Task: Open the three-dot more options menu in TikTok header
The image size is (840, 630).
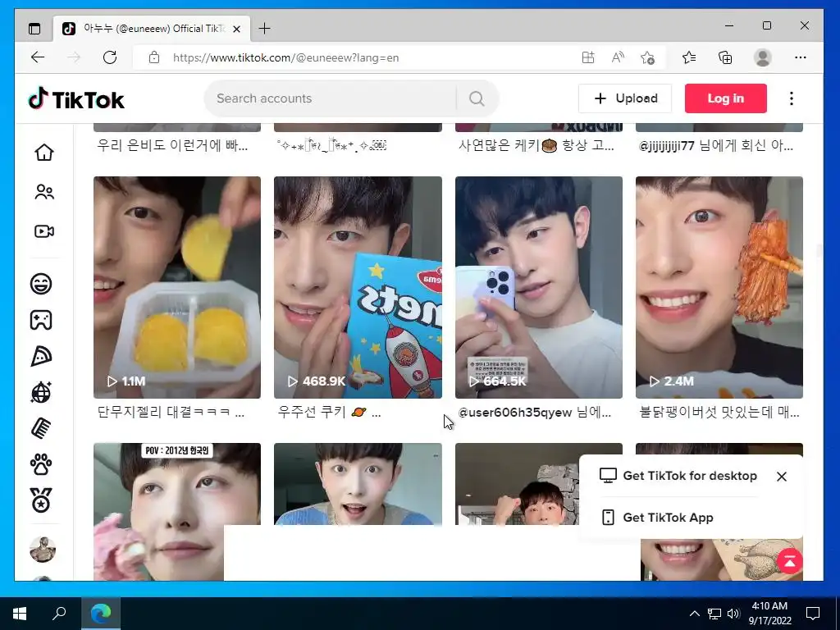Action: coord(792,98)
